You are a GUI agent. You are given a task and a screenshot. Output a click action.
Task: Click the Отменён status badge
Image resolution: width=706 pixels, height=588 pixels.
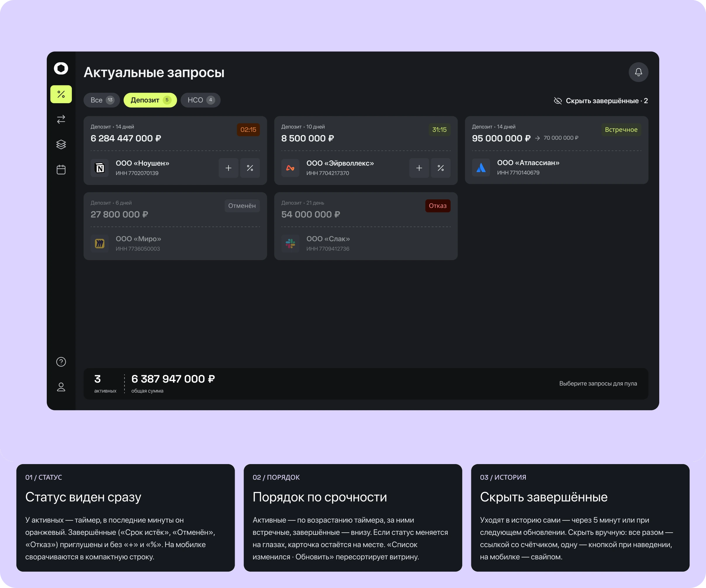[242, 206]
